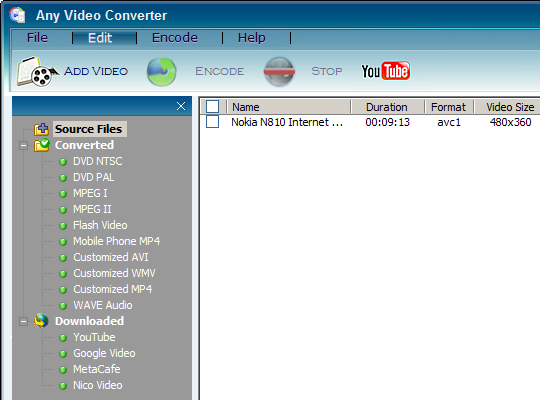540x400 pixels.
Task: Check the Nokia N810 Internet video checkbox
Action: (x=212, y=122)
